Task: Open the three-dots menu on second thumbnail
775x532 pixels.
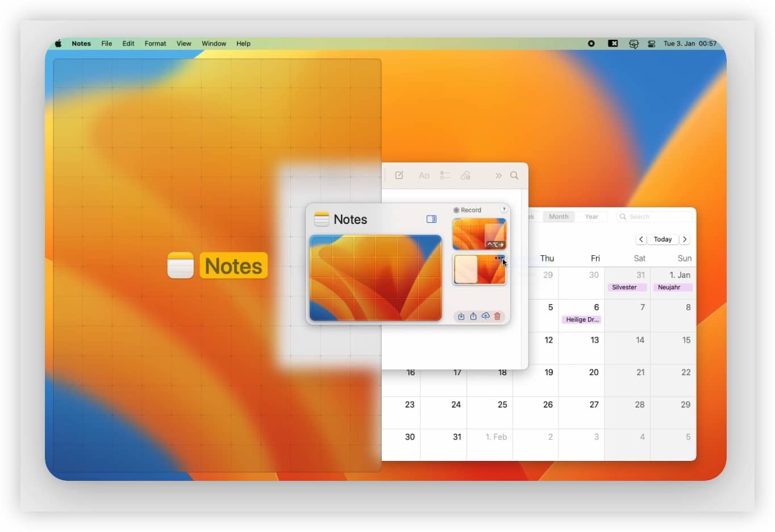Action: coord(499,257)
